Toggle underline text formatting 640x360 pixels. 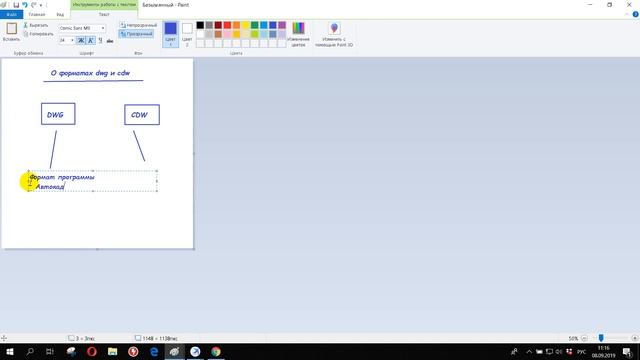pyautogui.click(x=100, y=40)
